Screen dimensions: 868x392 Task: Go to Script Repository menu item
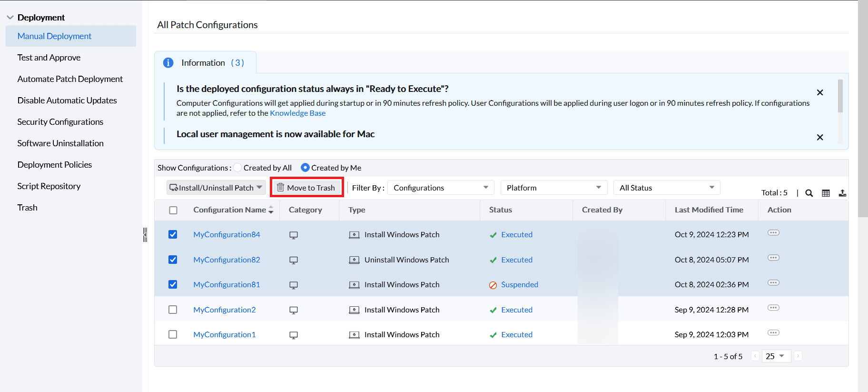pos(49,186)
